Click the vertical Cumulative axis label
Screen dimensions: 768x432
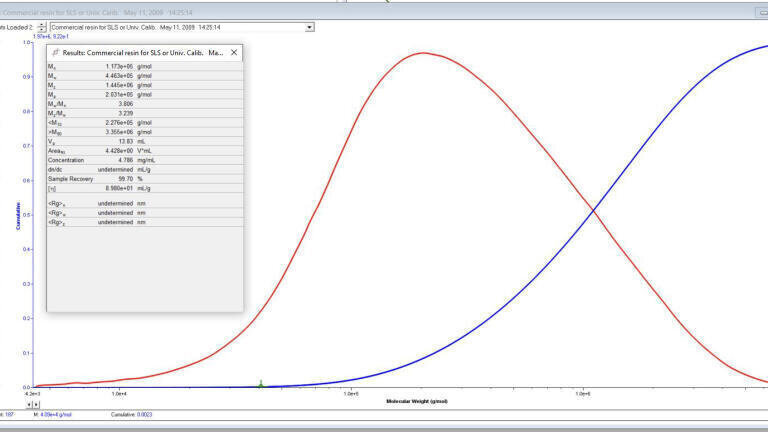coord(18,216)
